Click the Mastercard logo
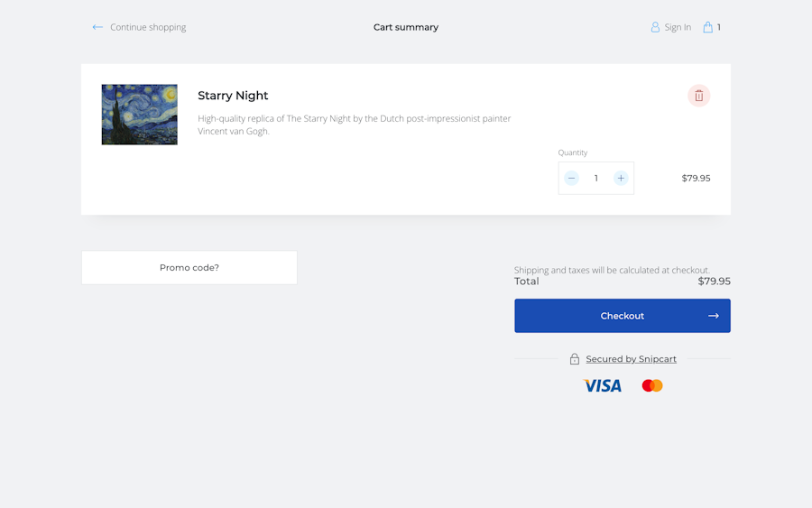Screen dimensions: 812x508 click(x=652, y=385)
